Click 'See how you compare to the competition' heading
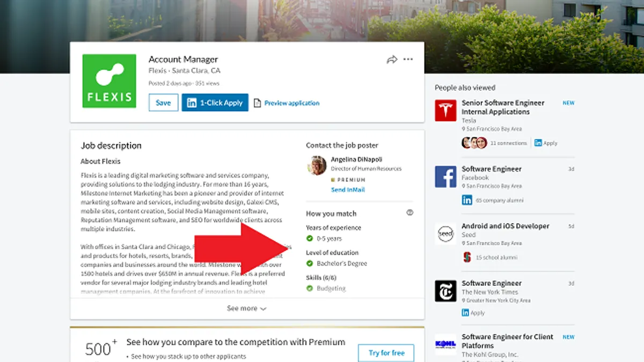Screen dimensions: 644x362 tap(236, 342)
